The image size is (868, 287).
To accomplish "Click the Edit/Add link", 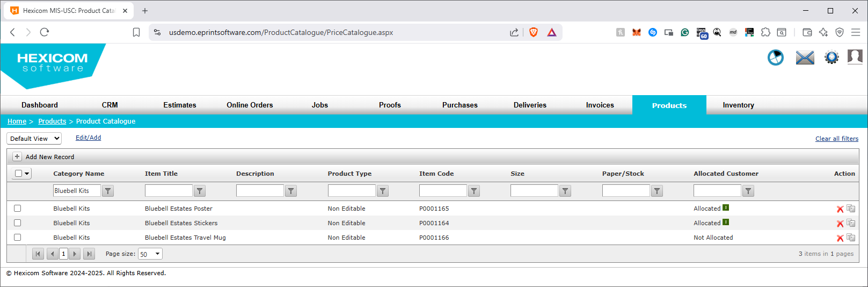I will click(88, 138).
